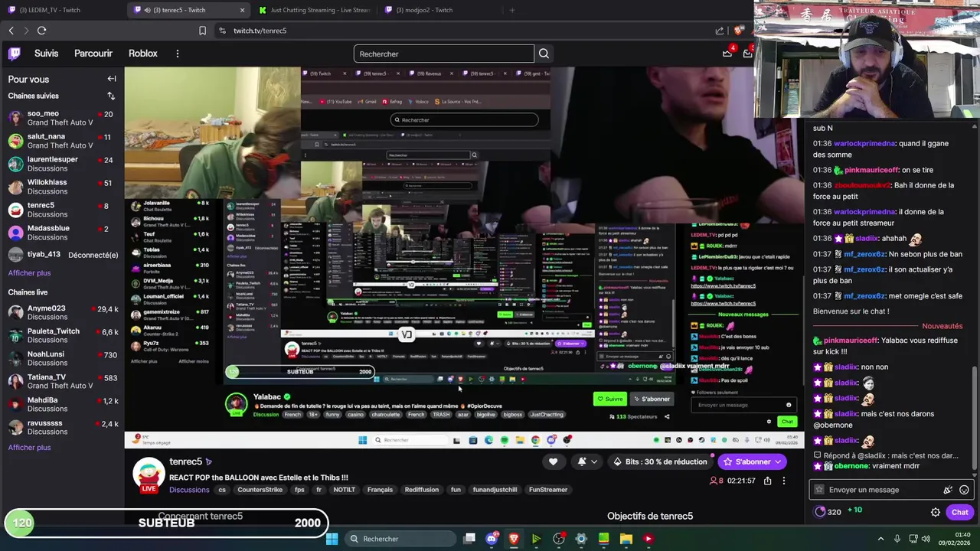Switch to the Just Chatting Streaming tab
980x551 pixels.
point(314,10)
